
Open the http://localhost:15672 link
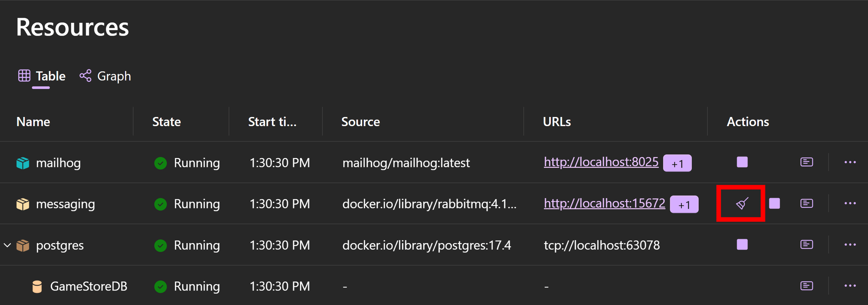[x=604, y=203]
